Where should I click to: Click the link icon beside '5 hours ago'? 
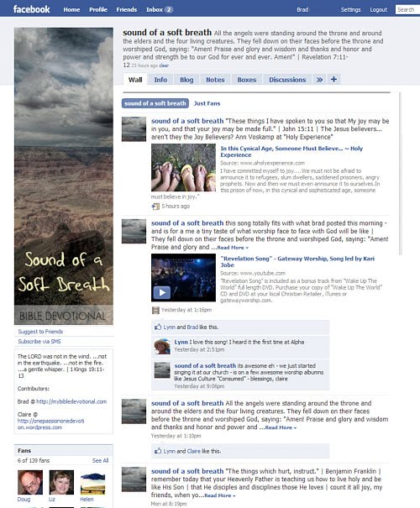tap(155, 207)
